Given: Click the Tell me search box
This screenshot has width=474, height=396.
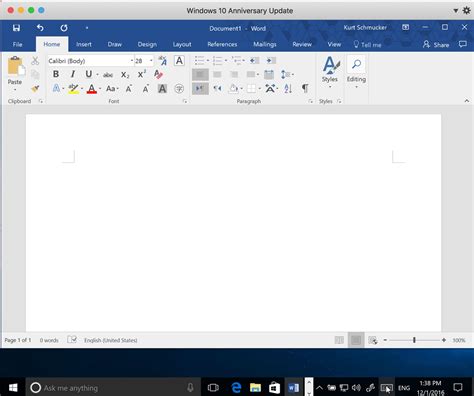Looking at the screenshot, I should 367,44.
